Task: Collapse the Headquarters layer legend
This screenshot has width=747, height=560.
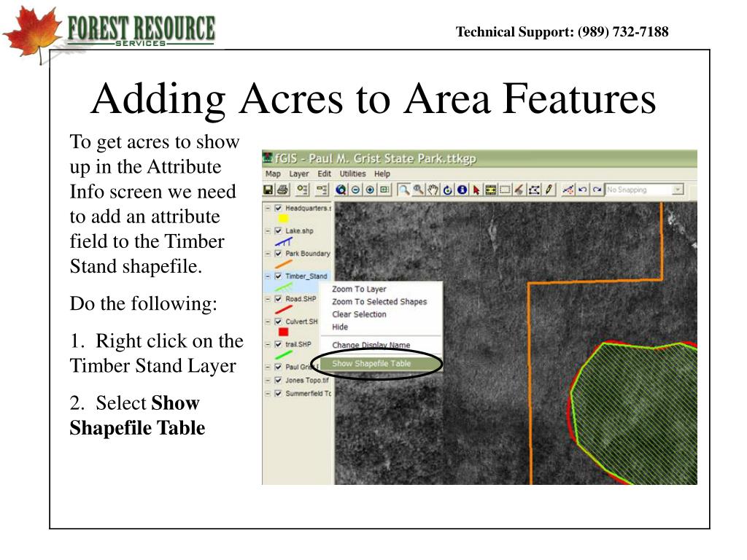Action: (x=268, y=208)
